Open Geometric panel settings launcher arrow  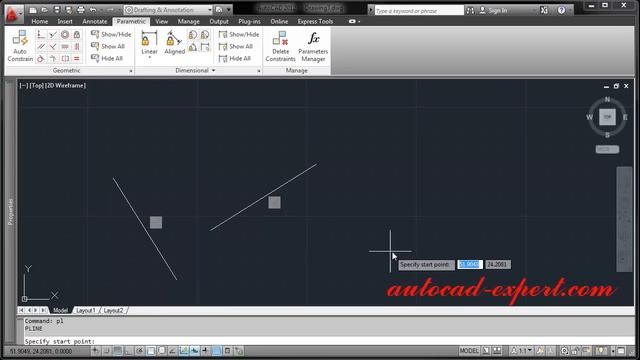coord(131,71)
